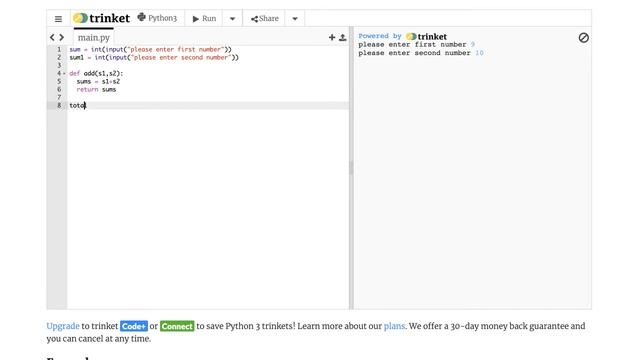Select the main.py tab
This screenshot has width=640, height=360.
pos(94,38)
